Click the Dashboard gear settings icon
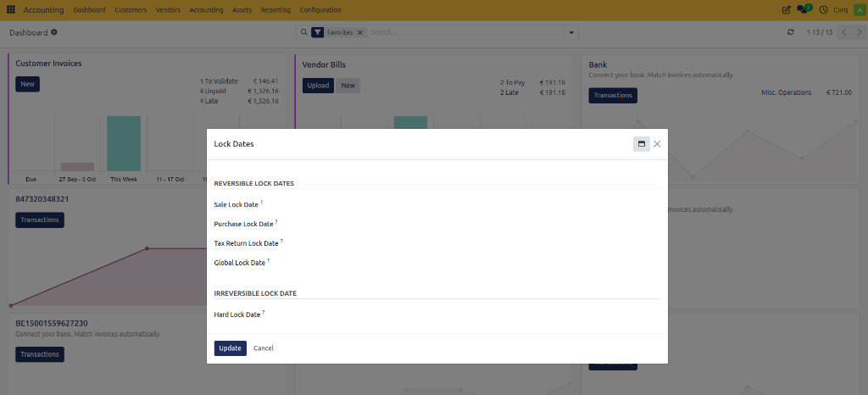 53,32
